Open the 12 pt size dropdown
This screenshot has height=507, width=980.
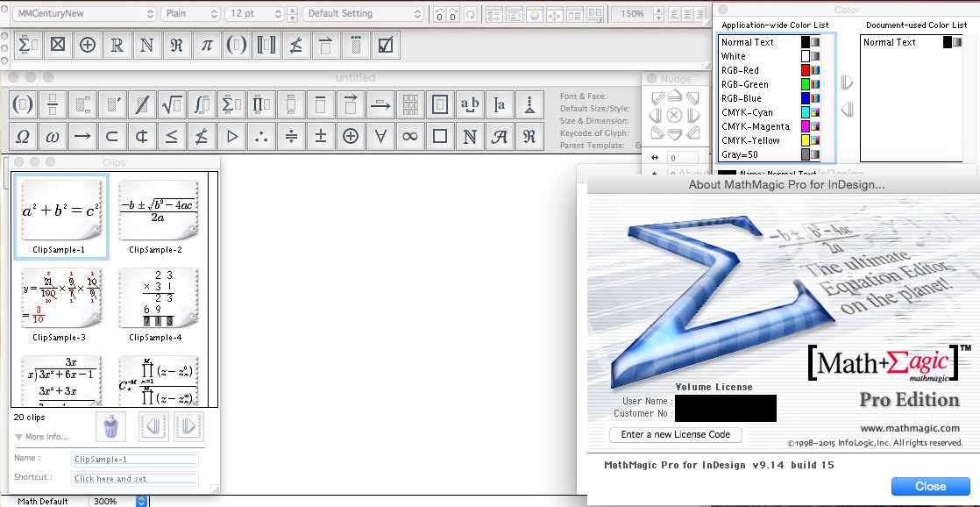pyautogui.click(x=255, y=13)
